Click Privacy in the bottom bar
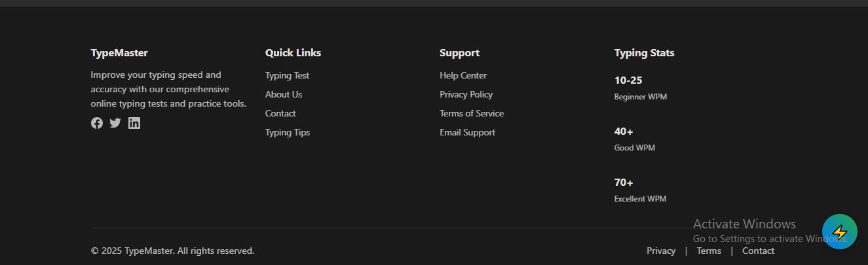The image size is (868, 265). [x=661, y=251]
